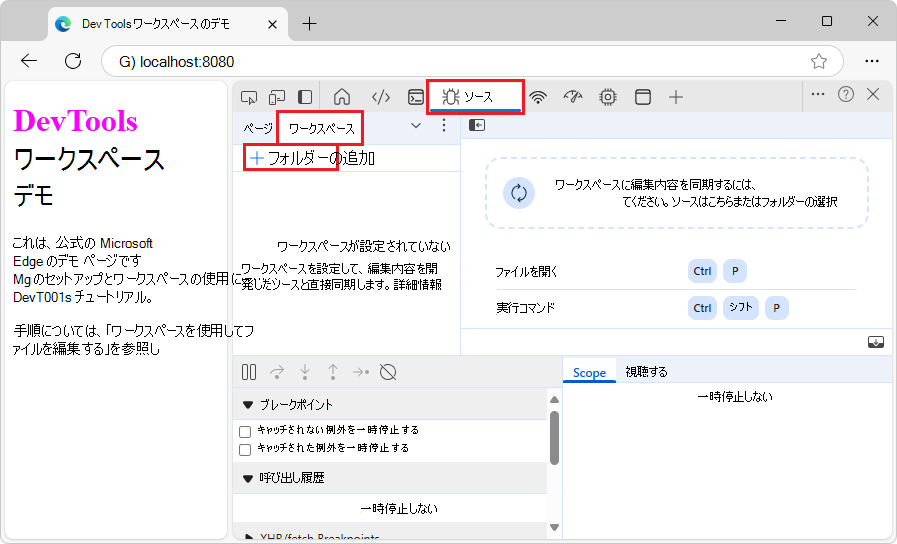Screen dimensions: 897x544
Task: Open the Elements tool icon
Action: pos(381,97)
